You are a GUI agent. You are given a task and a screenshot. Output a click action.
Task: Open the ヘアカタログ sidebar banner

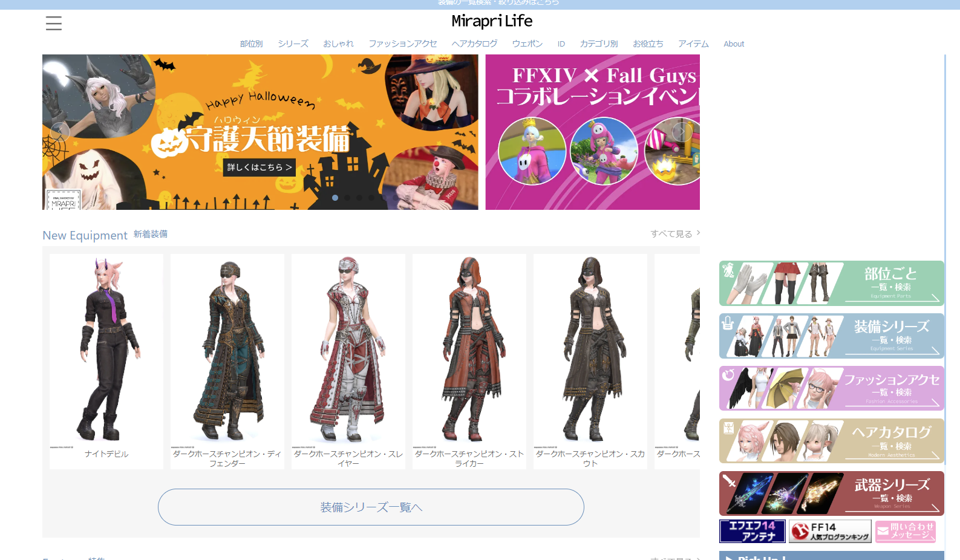[831, 441]
